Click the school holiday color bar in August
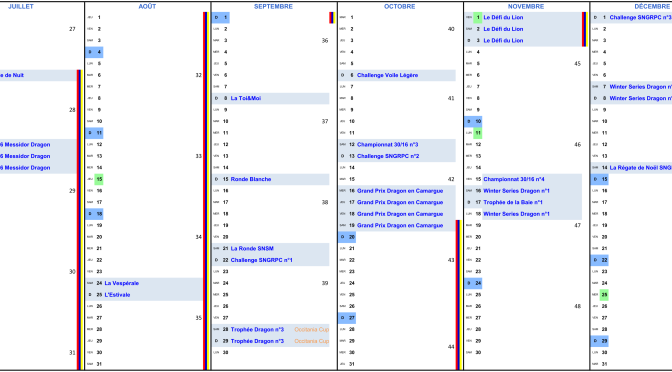Image resolution: width=672 pixels, height=372 pixels. pos(206,191)
